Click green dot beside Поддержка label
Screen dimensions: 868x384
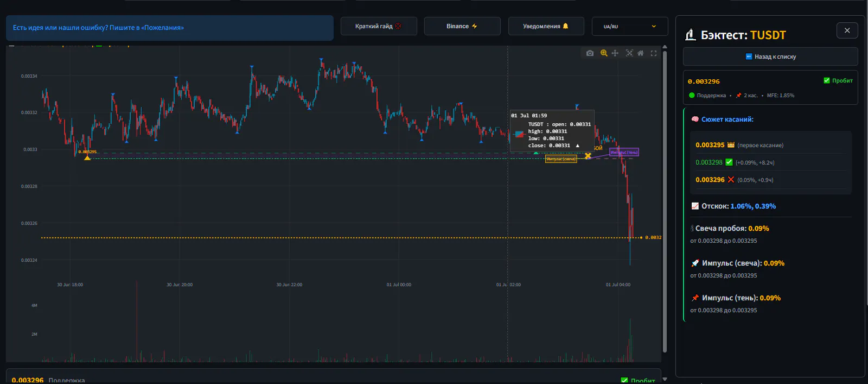click(692, 96)
